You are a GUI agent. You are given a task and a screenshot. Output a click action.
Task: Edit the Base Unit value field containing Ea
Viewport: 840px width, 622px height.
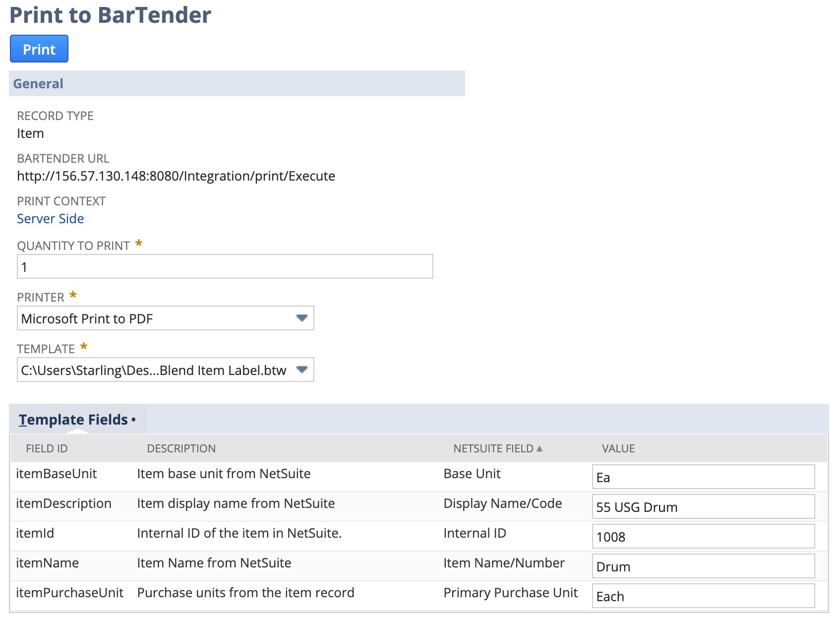(x=703, y=477)
